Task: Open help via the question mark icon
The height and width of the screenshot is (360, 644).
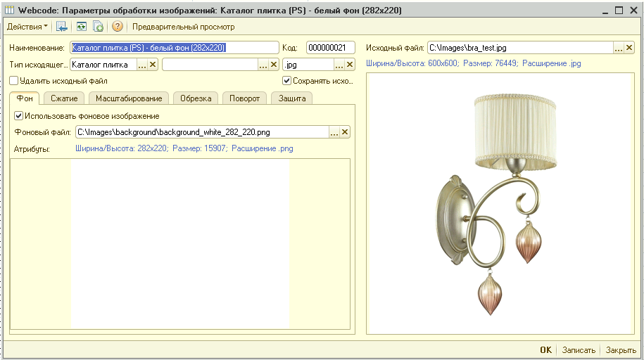Action: [118, 27]
